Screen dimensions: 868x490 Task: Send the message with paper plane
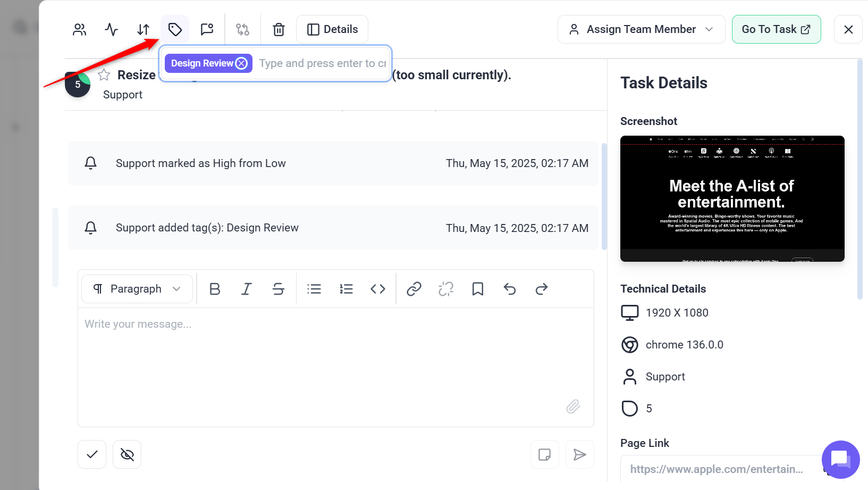579,454
